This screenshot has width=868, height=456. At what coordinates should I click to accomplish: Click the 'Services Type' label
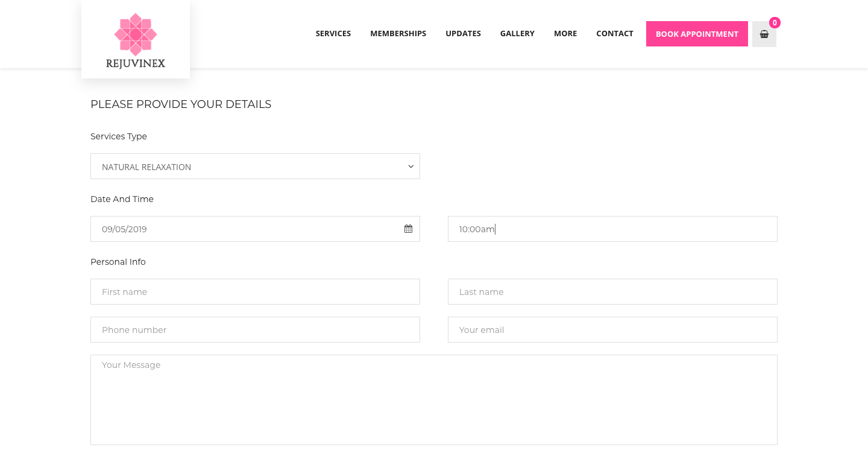pyautogui.click(x=119, y=136)
